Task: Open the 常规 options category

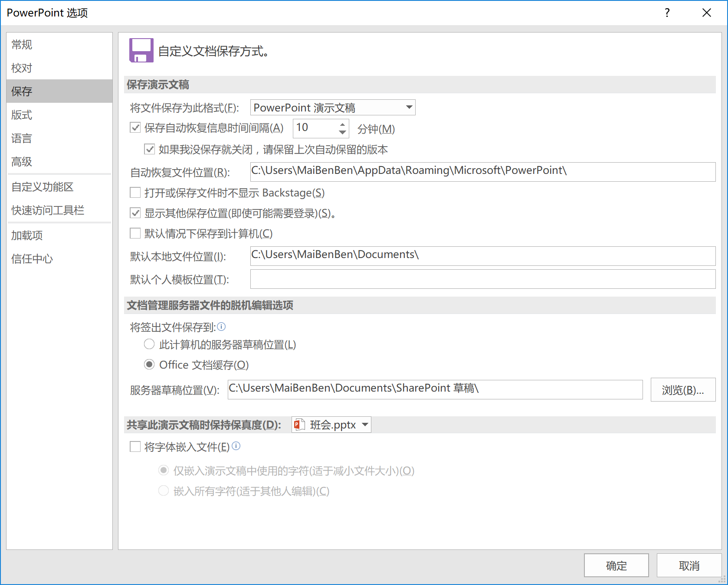Action: coord(59,44)
